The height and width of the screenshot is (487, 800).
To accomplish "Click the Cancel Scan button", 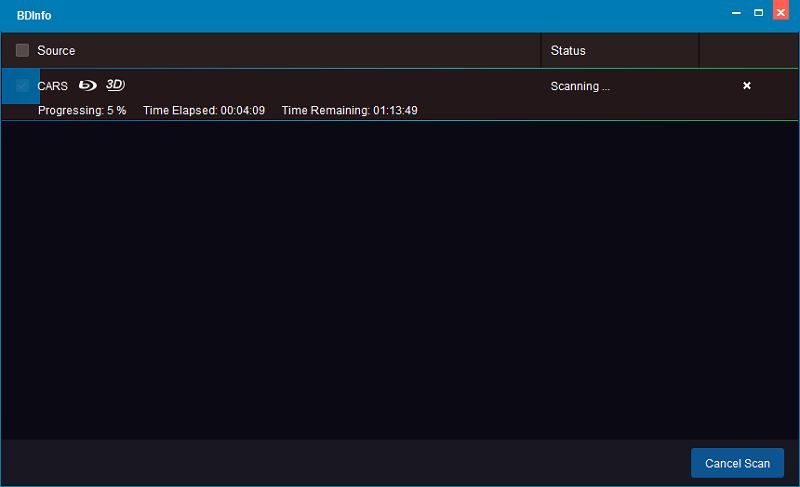I will (x=737, y=463).
